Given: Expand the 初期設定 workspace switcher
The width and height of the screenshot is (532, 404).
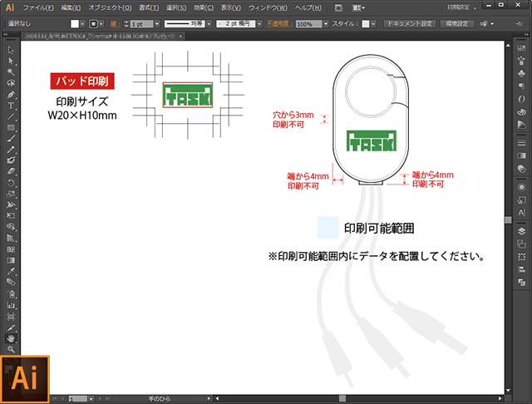Looking at the screenshot, I should pos(462,7).
